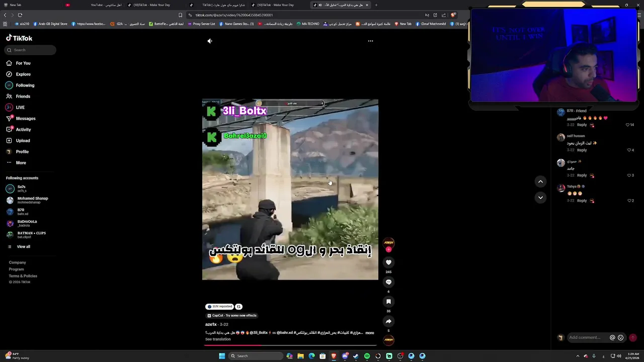Viewport: 644px width, 362px height.
Task: Open Windows Start menu
Action: point(222,356)
